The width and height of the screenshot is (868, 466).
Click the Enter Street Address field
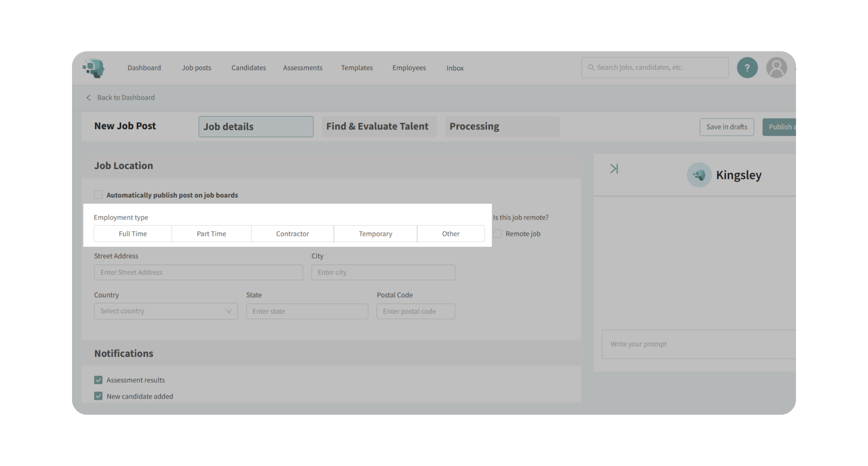click(198, 273)
